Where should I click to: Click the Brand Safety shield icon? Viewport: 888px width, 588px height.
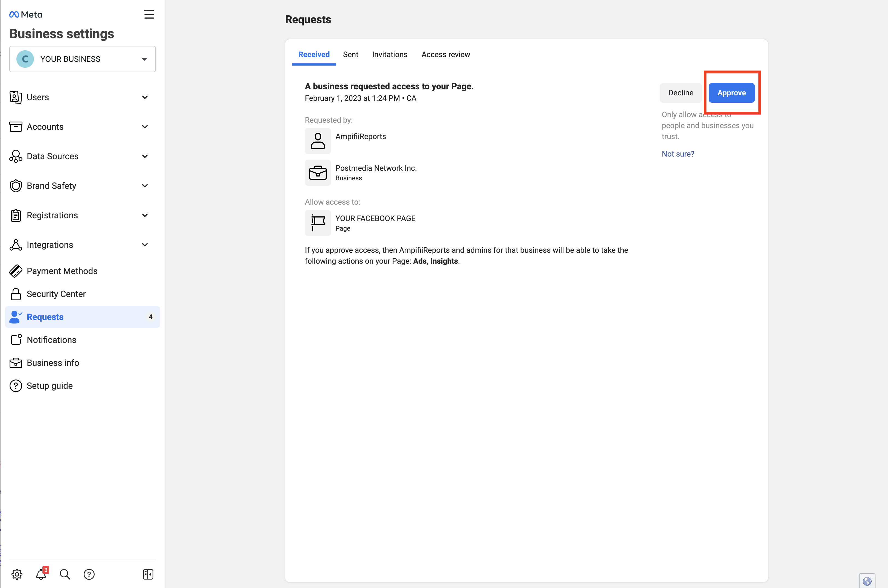pos(16,186)
